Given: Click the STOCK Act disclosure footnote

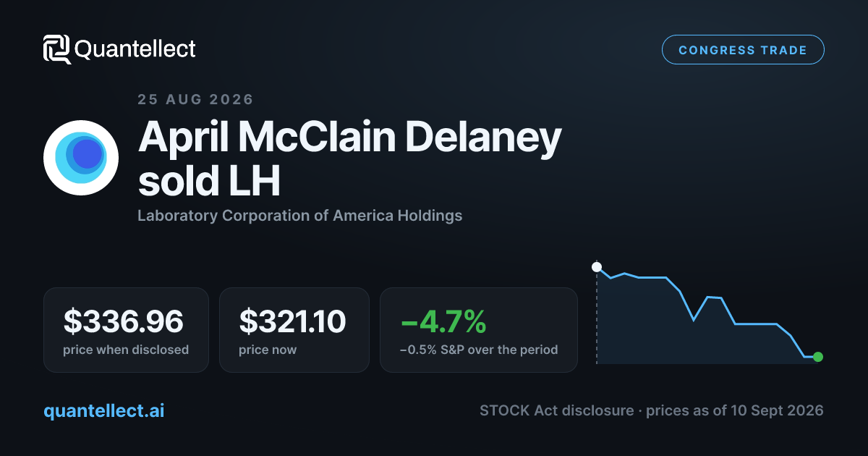Looking at the screenshot, I should (651, 410).
